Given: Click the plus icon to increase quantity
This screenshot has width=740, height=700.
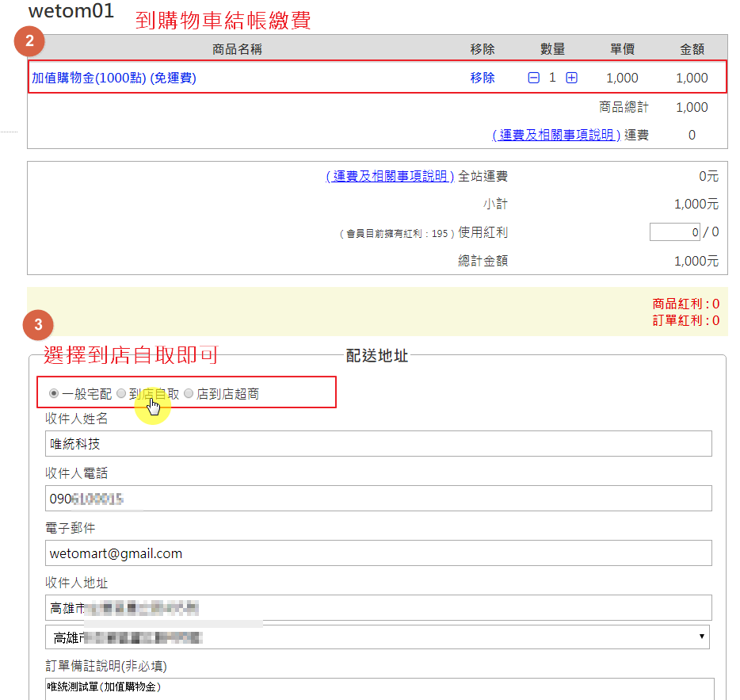Looking at the screenshot, I should 571,78.
